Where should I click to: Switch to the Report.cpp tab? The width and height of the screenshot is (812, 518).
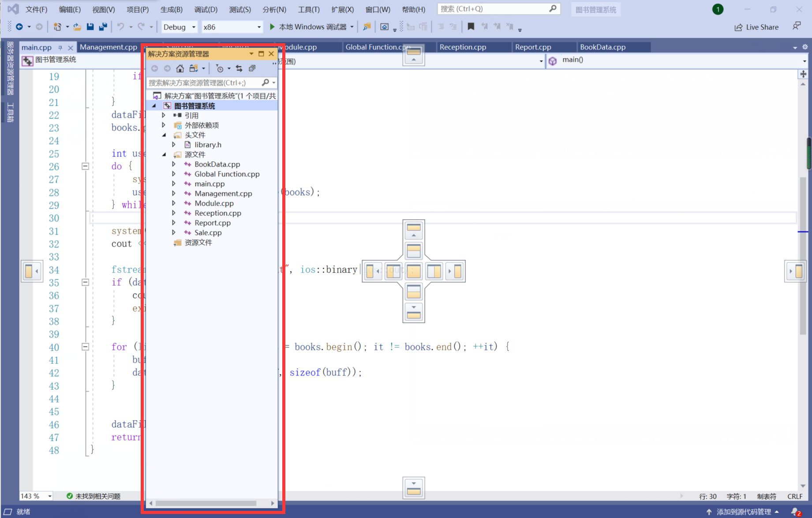point(533,47)
